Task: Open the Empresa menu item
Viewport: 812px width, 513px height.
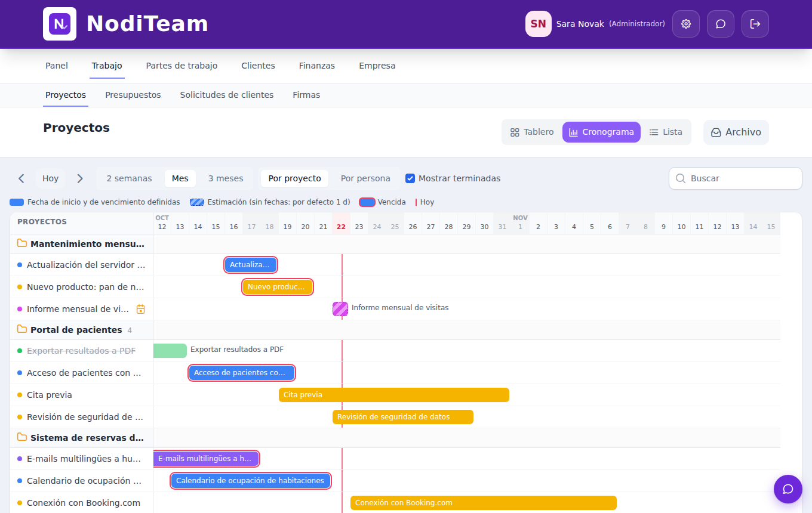Action: pos(377,66)
